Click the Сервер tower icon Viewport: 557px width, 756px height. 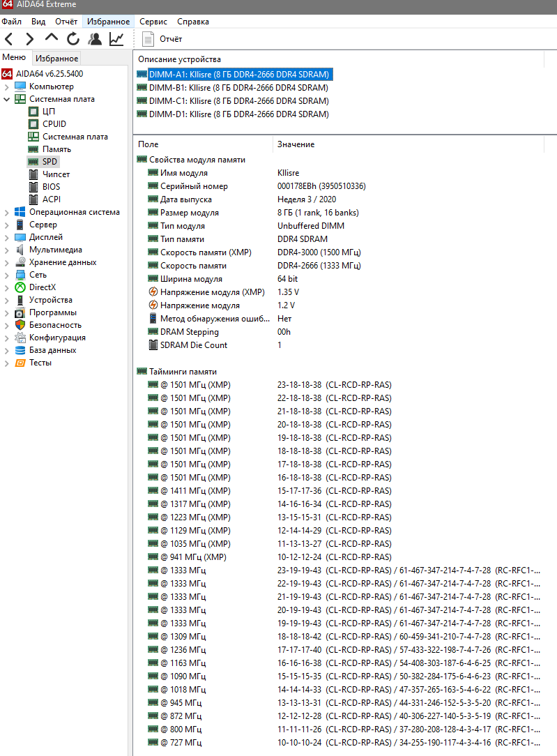[x=20, y=225]
